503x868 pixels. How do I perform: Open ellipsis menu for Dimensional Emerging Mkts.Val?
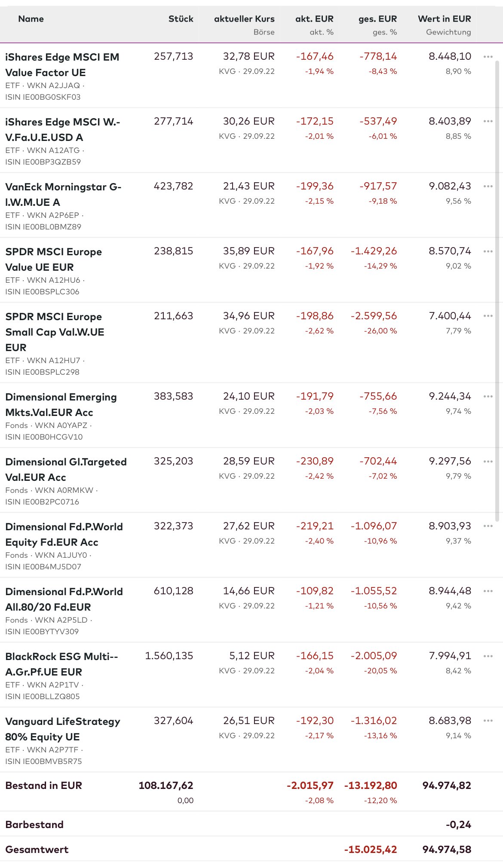coord(488,396)
